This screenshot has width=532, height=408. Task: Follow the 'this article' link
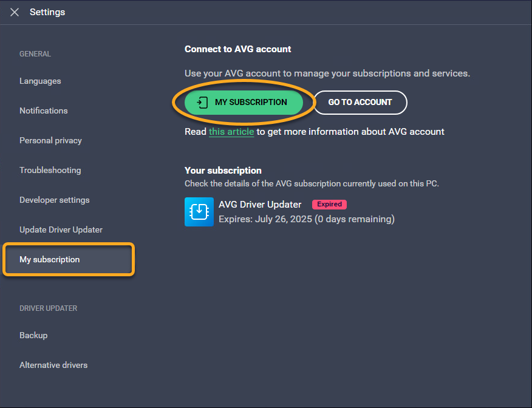point(231,132)
